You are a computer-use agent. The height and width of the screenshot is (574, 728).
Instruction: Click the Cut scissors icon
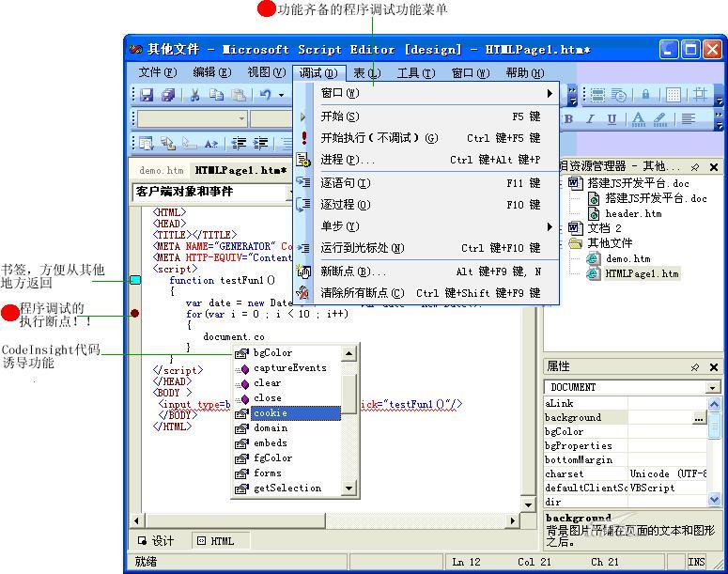coord(194,95)
